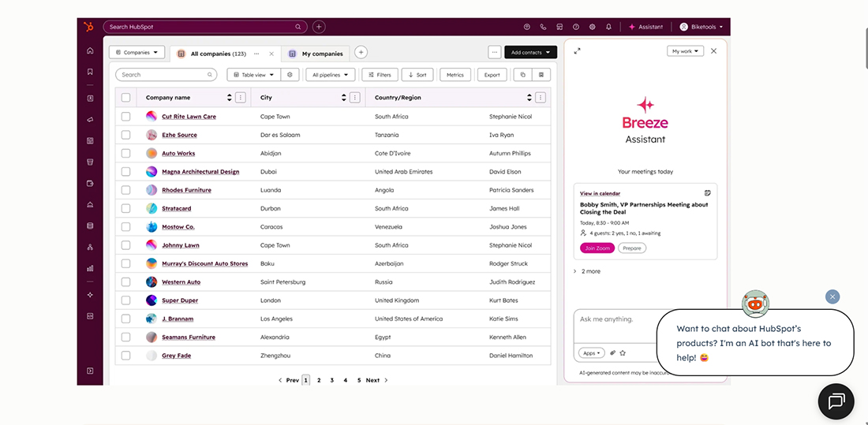Screen dimensions: 868x425
Task: Open Bookmarks icon in left sidebar
Action: click(x=90, y=72)
